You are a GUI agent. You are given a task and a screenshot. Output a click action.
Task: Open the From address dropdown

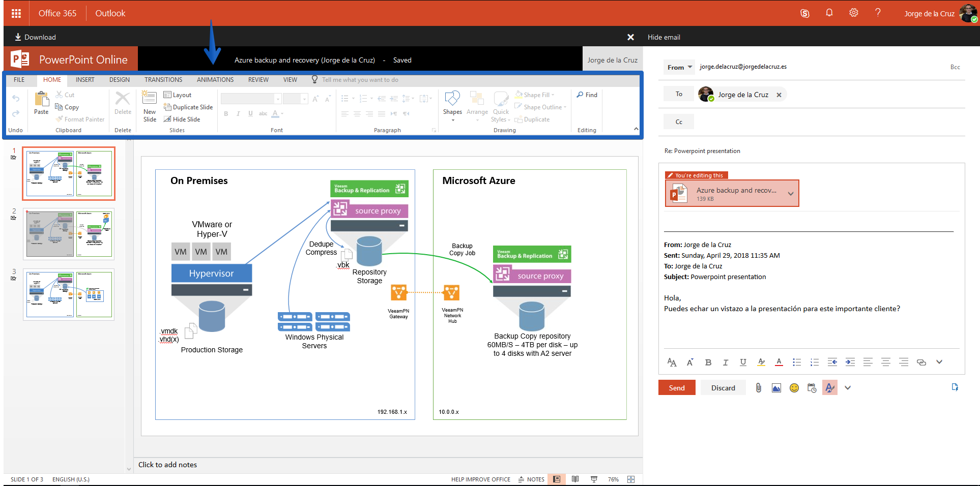pyautogui.click(x=679, y=67)
